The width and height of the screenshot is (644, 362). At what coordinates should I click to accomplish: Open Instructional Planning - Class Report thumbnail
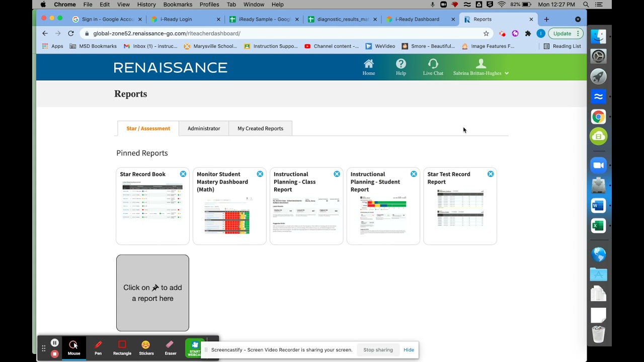[x=306, y=215]
